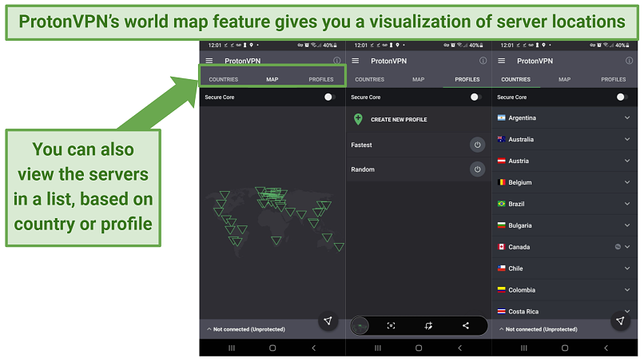644x362 pixels.
Task: Open screenshot thumbnail preview in toolbar
Action: 360,326
